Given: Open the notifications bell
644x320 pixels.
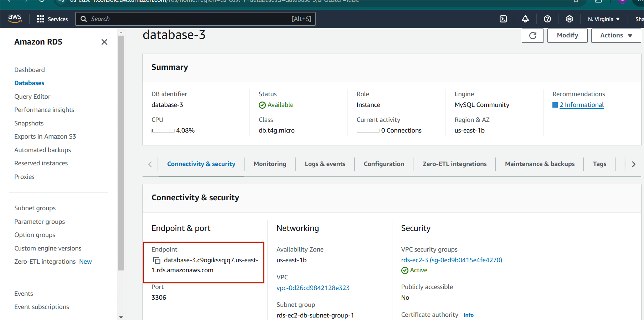Looking at the screenshot, I should point(525,19).
